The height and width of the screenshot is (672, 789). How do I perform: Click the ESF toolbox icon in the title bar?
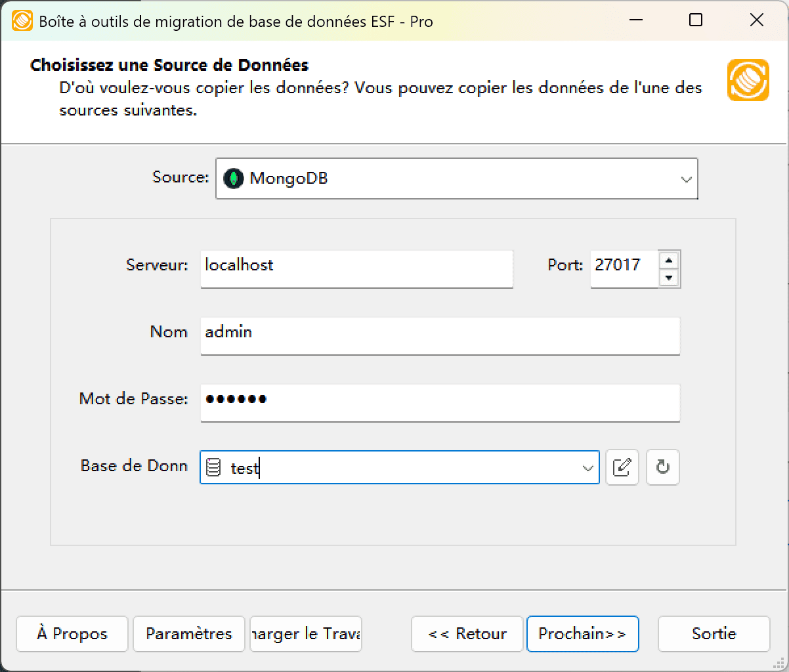tap(22, 20)
